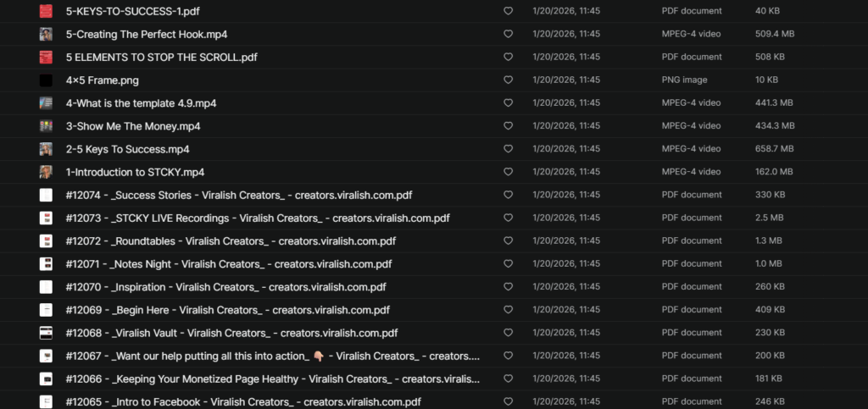Click document icon of #12070 Inspiration pdf

tap(46, 287)
